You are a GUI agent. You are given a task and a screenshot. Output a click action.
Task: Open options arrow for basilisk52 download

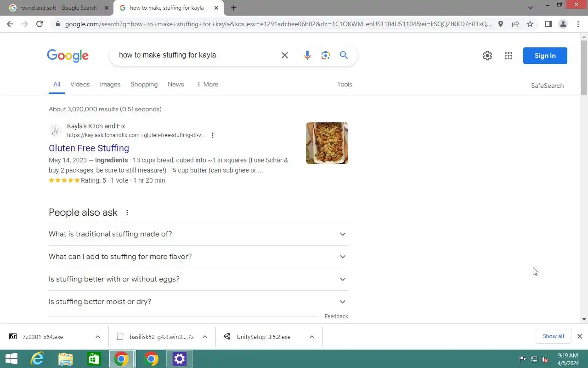(x=205, y=337)
